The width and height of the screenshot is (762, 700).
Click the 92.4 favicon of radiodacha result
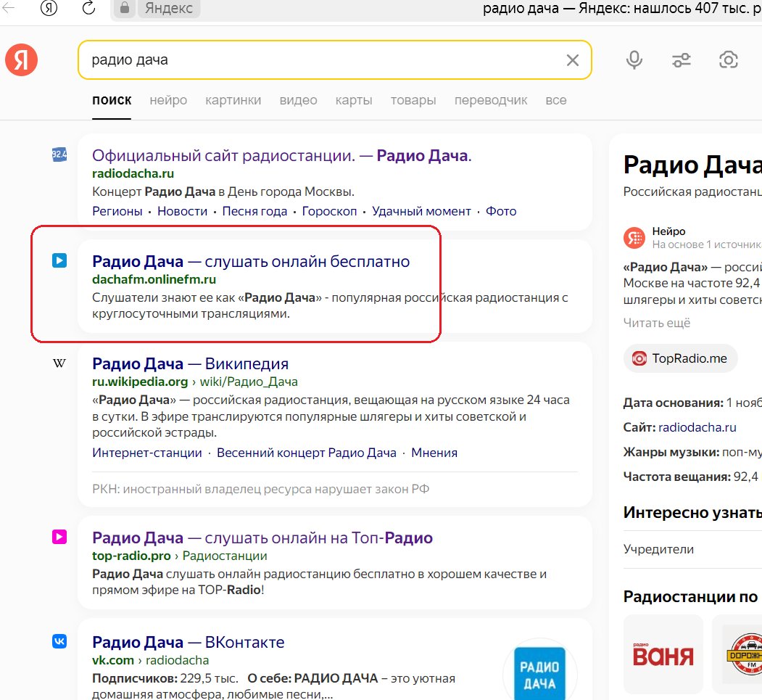click(59, 155)
